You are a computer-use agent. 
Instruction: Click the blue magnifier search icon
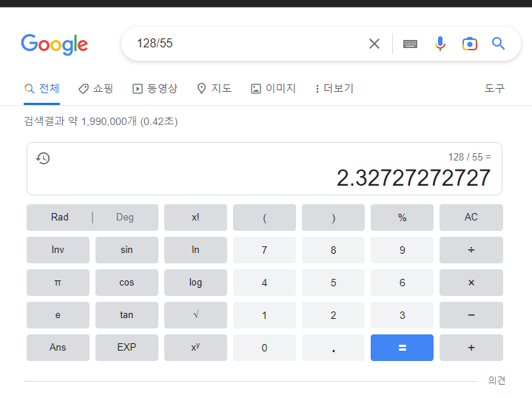coord(498,44)
